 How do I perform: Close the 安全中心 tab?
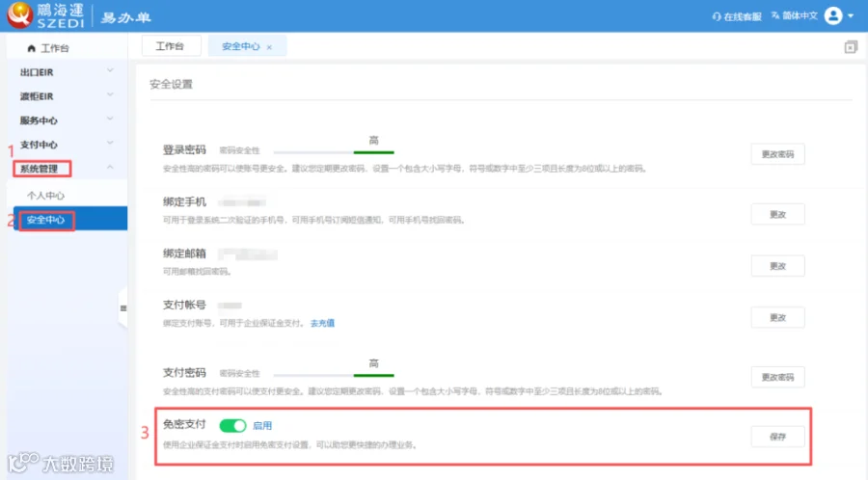click(269, 47)
